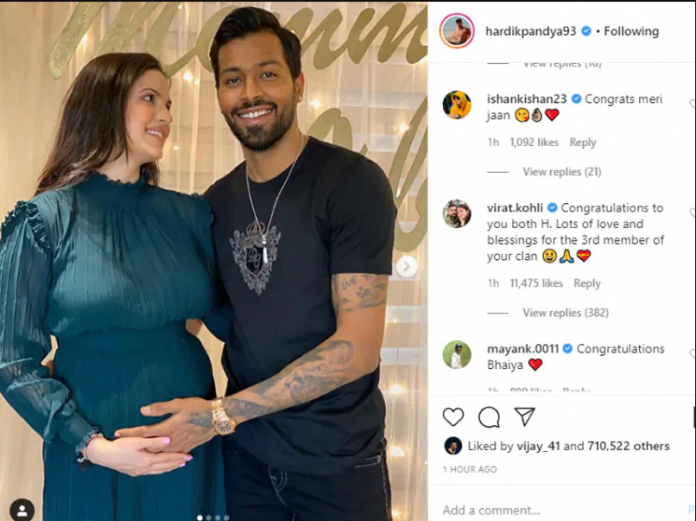The image size is (696, 521).
Task: Reply to ishankishan23's comment
Action: (x=582, y=142)
